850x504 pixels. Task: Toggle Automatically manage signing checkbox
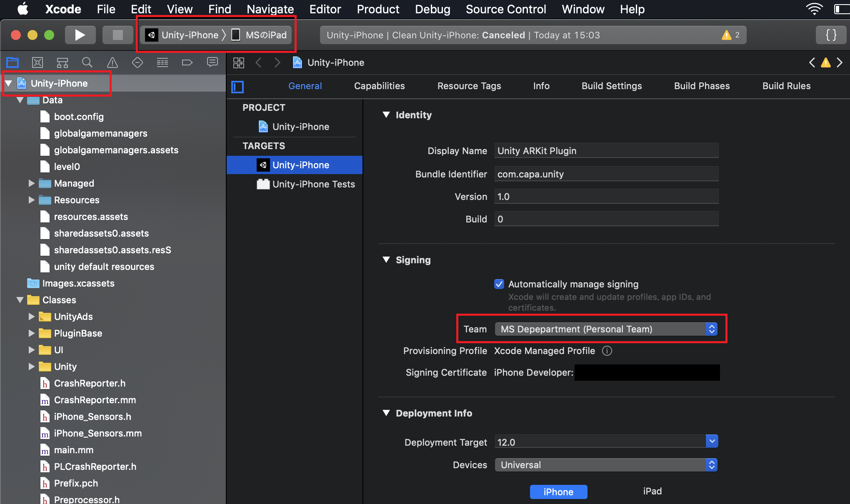(499, 284)
